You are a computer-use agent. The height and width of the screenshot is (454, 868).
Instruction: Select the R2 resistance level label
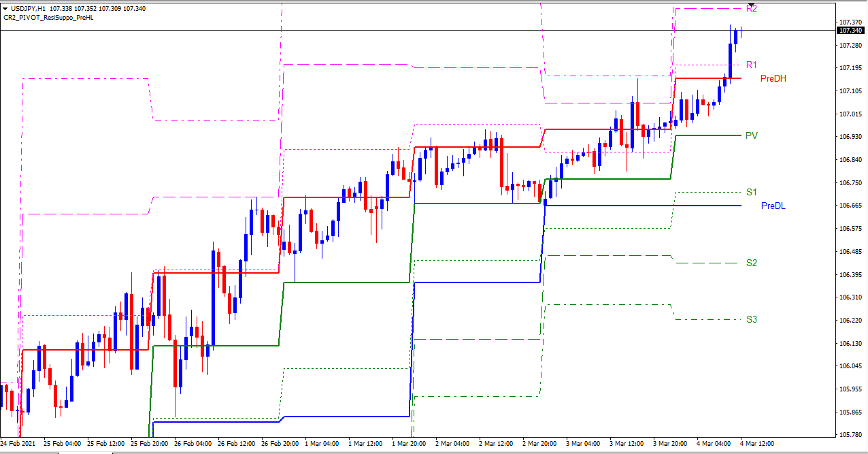[x=752, y=9]
